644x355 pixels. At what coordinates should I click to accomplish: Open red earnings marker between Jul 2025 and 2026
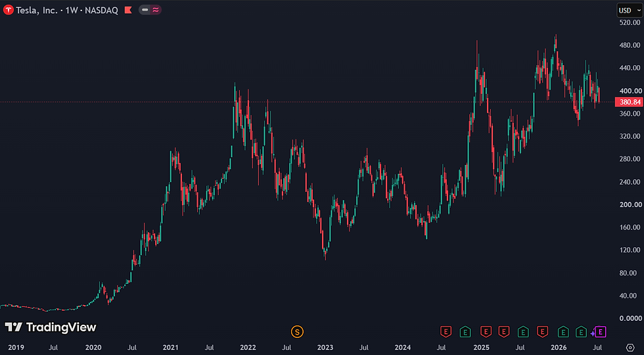[x=543, y=331]
